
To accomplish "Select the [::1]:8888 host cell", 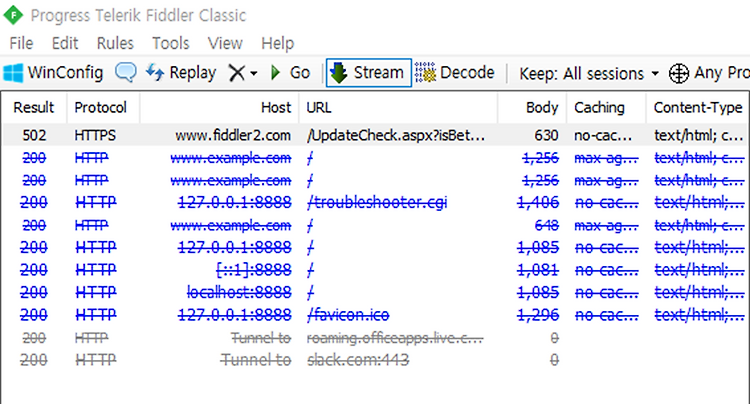I will [x=254, y=270].
